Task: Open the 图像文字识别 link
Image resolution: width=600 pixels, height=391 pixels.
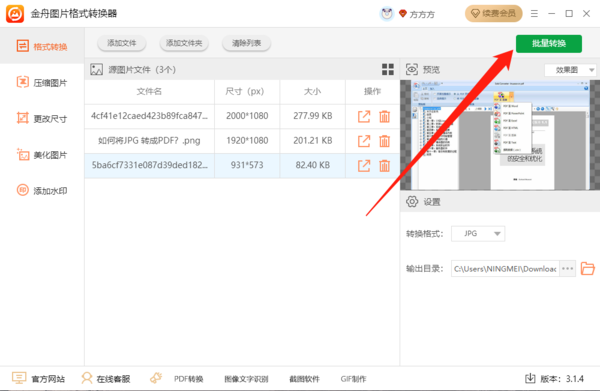Action: coord(246,379)
